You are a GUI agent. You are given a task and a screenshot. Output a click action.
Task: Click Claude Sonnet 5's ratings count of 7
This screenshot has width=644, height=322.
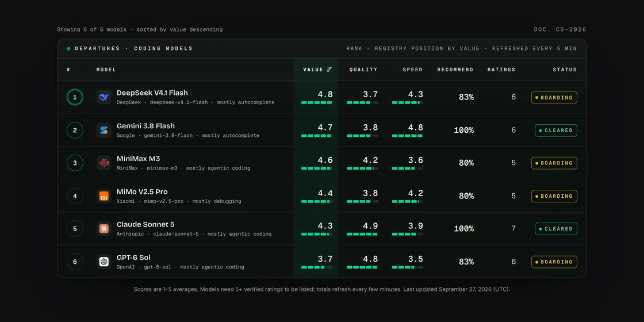tap(513, 229)
